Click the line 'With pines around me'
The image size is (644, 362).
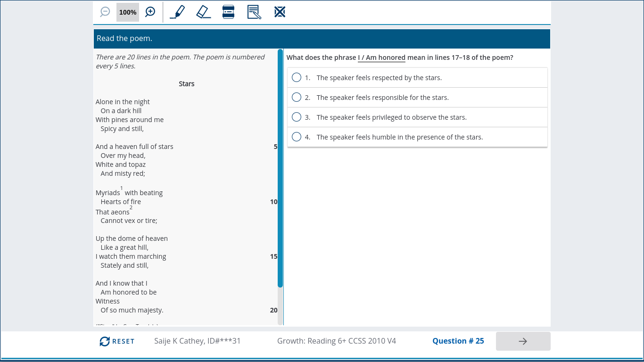click(130, 120)
